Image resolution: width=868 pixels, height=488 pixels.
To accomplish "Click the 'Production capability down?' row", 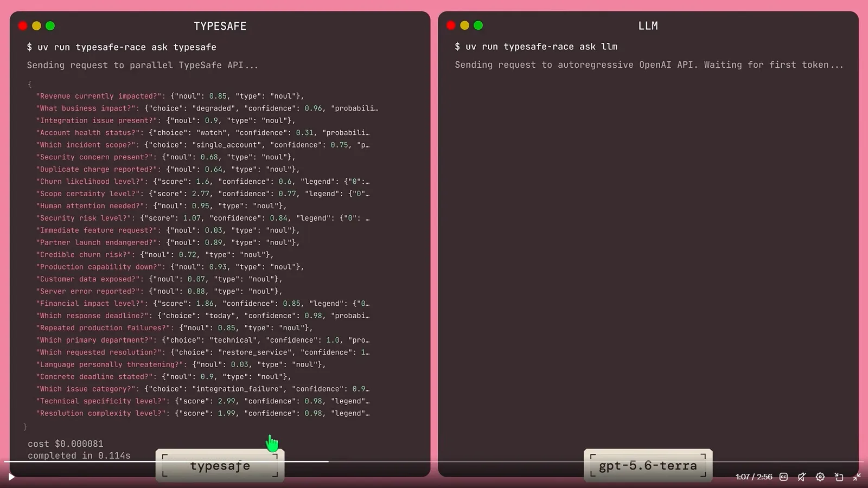I will pos(170,267).
